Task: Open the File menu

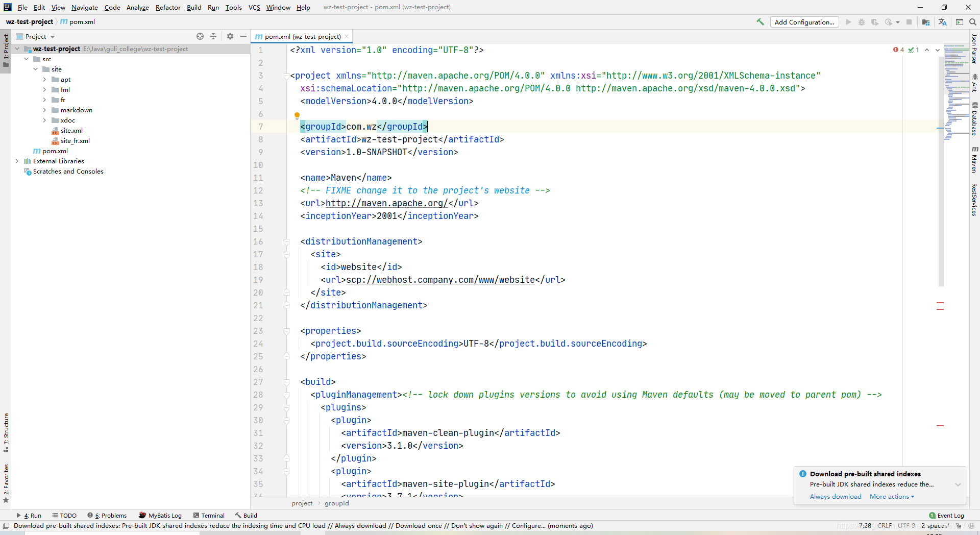Action: point(22,7)
